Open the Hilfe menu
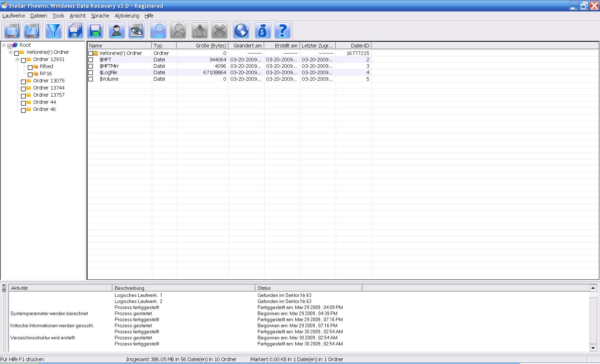600x364 pixels. pos(149,16)
